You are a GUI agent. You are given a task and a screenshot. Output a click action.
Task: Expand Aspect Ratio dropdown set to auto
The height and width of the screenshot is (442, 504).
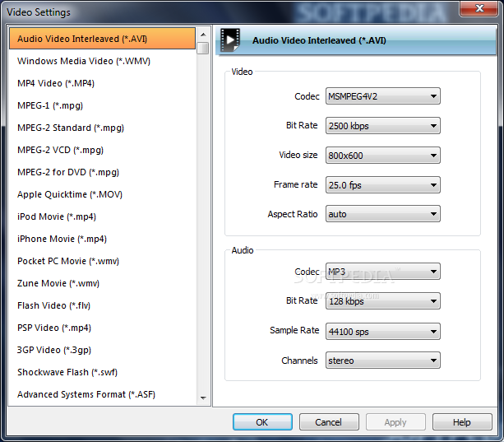383,214
